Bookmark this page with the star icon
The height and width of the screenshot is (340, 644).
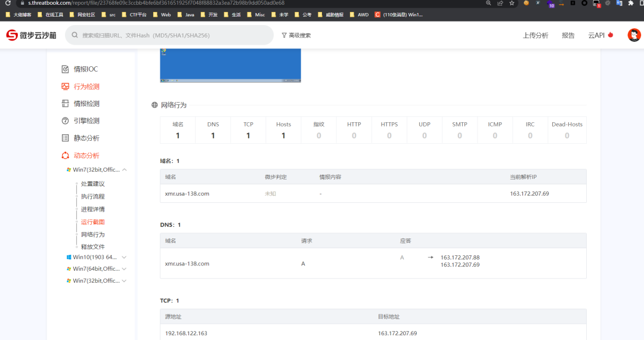(512, 3)
